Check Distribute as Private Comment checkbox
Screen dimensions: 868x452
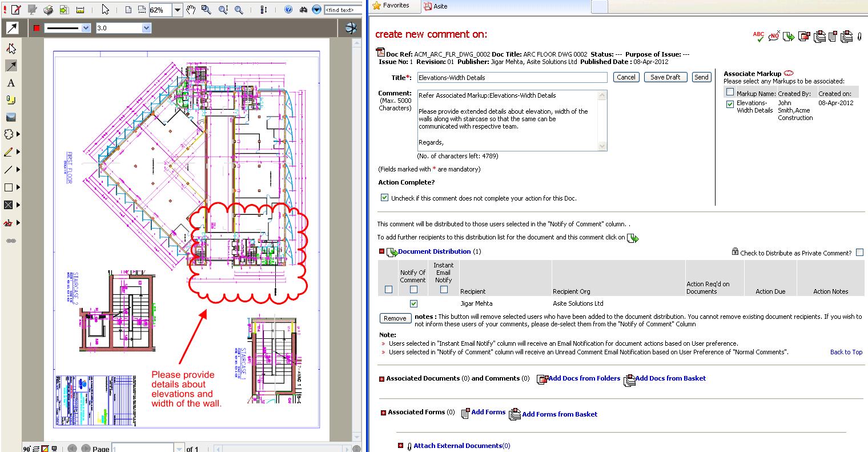pos(859,252)
